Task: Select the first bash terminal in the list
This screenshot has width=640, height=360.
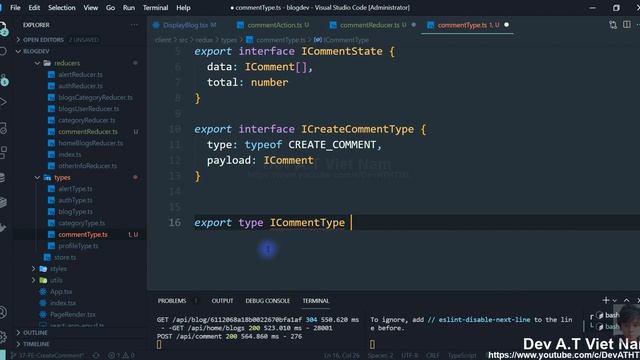Action: pyautogui.click(x=608, y=315)
